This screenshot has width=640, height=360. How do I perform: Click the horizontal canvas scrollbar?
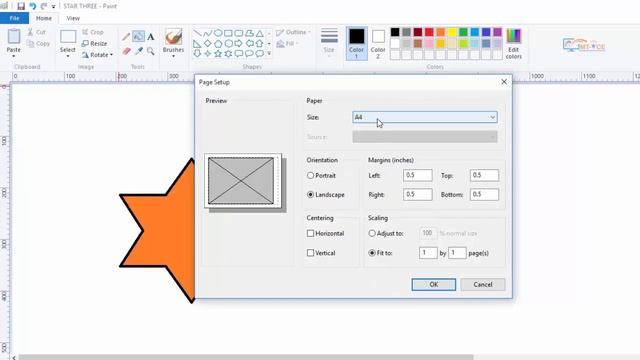point(246,357)
